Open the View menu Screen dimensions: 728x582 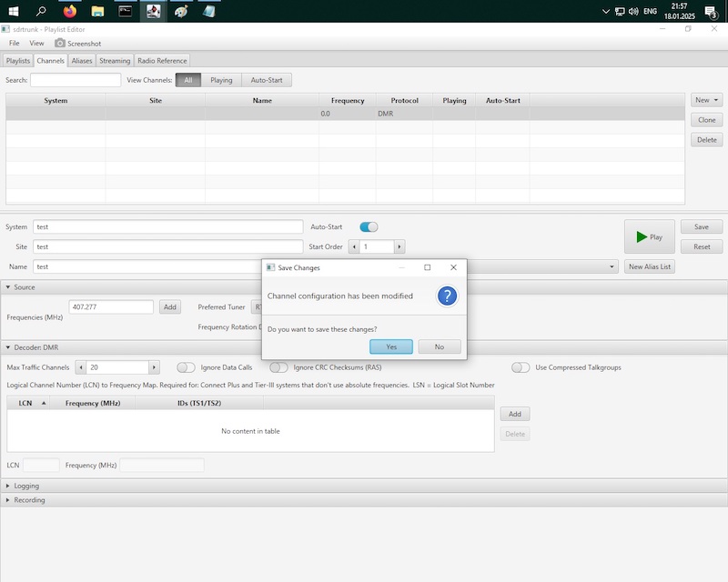[36, 43]
